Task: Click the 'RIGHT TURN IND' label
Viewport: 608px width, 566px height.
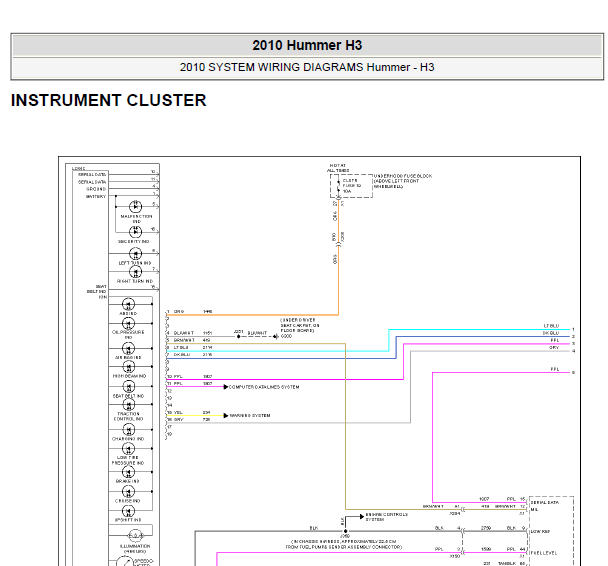Action: pyautogui.click(x=135, y=281)
